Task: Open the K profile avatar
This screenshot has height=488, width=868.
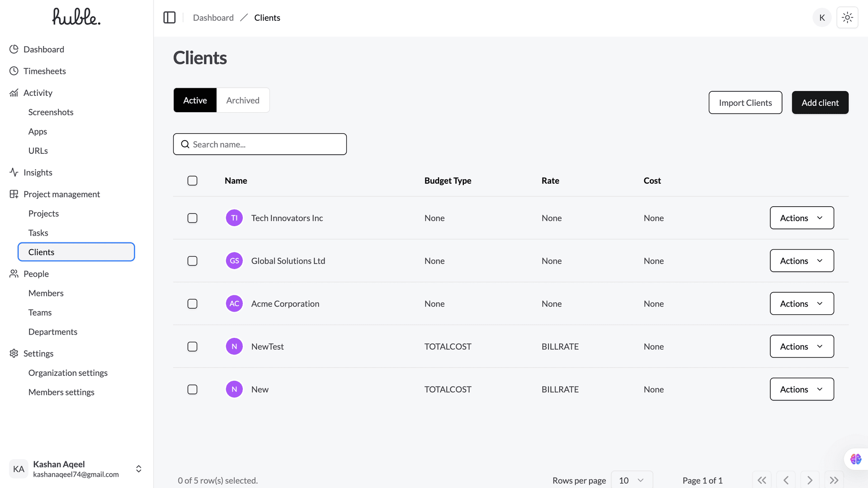Action: (822, 17)
